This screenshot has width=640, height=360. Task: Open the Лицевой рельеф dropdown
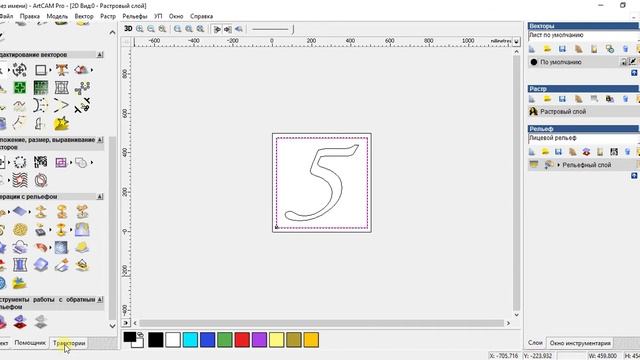584,138
